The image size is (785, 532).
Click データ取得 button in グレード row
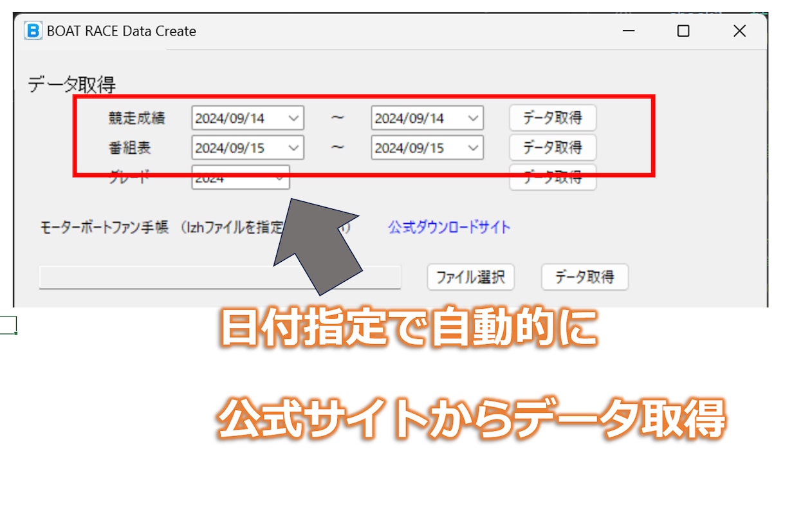point(553,178)
